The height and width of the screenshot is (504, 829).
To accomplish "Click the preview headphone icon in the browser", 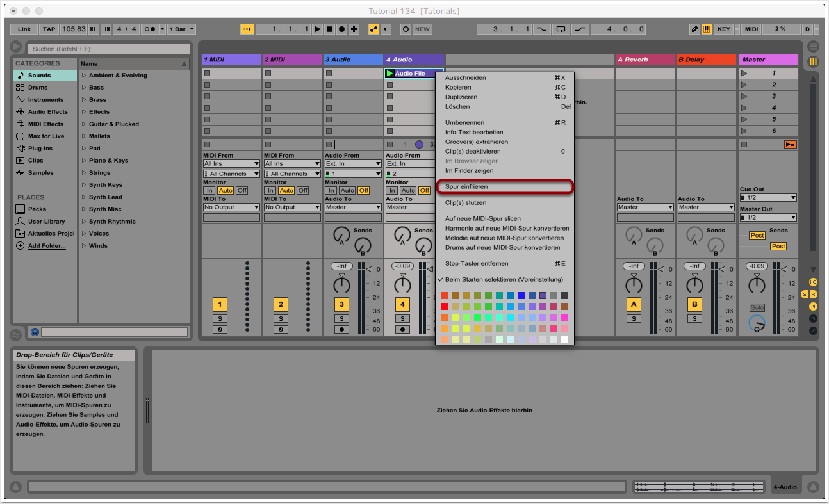I will [35, 332].
